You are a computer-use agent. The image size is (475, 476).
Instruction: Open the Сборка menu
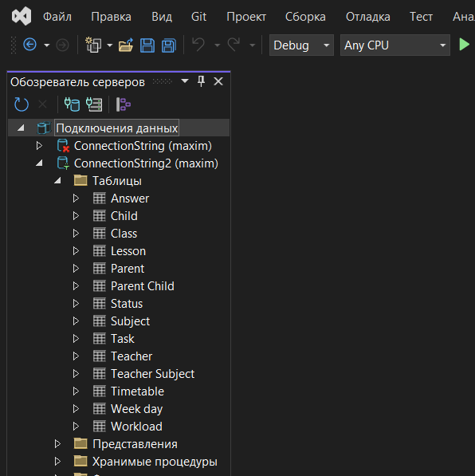click(x=305, y=17)
